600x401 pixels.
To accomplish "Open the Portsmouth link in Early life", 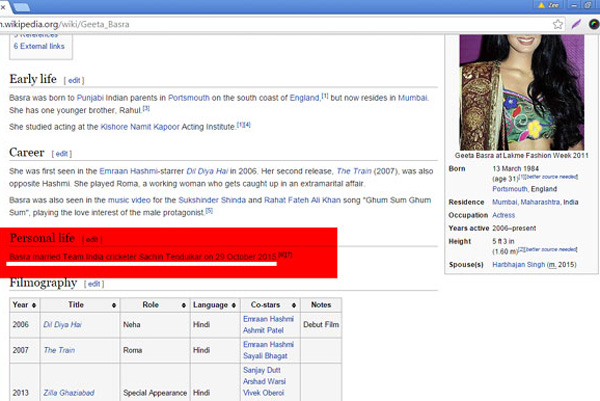I will click(x=189, y=98).
